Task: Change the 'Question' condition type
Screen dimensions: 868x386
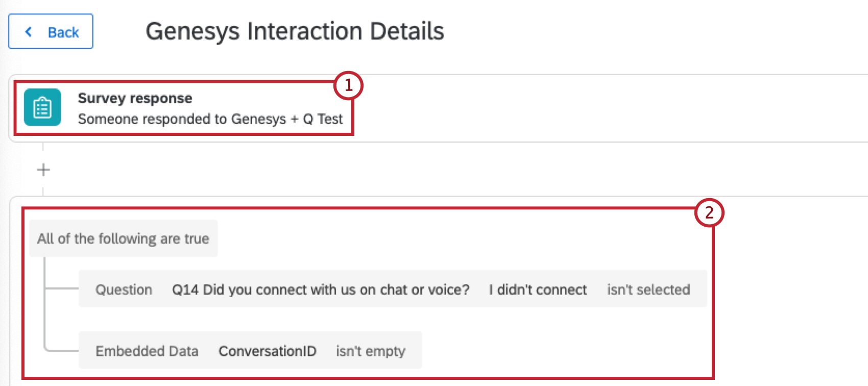Action: click(x=124, y=289)
